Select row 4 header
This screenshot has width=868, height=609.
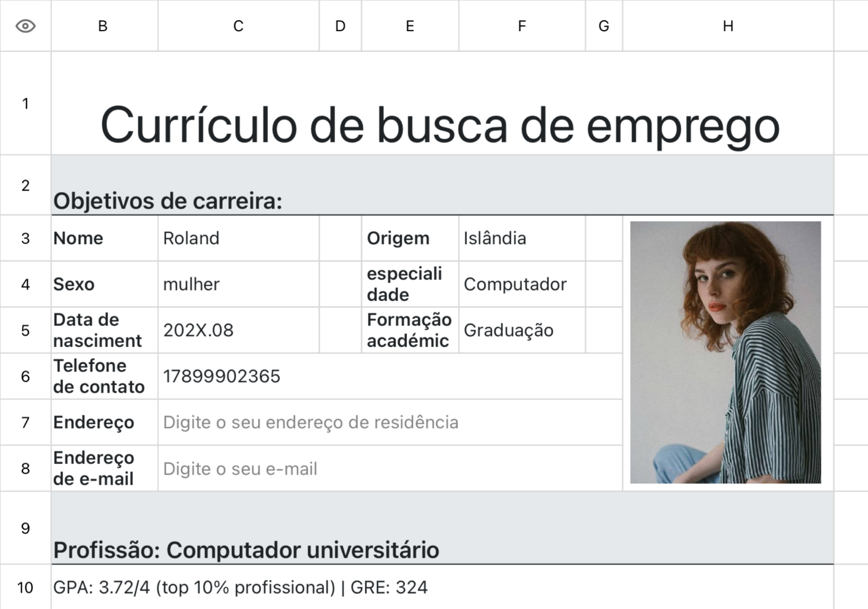pyautogui.click(x=25, y=284)
